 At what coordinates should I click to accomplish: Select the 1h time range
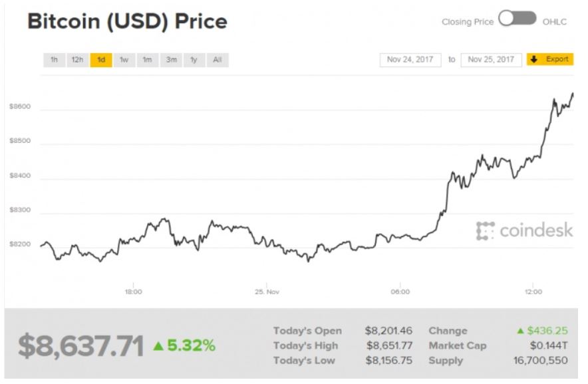tap(54, 60)
